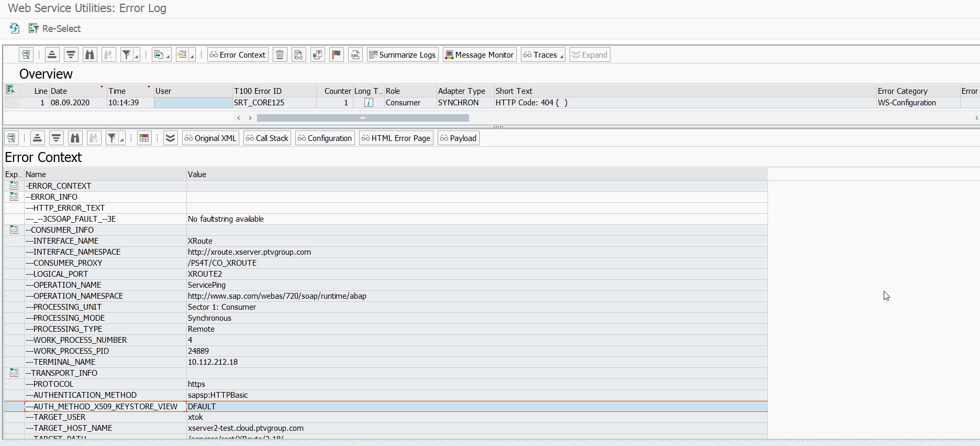Click the find binoculars icon in Overview toolbar
980x446 pixels.
tap(90, 55)
